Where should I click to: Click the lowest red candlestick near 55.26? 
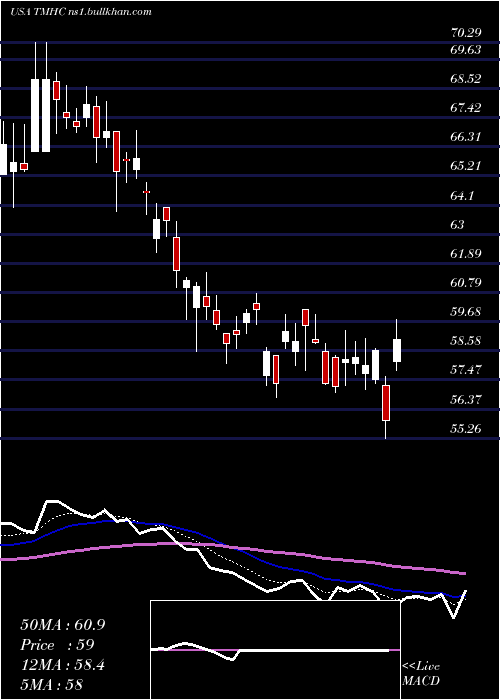pyautogui.click(x=386, y=403)
